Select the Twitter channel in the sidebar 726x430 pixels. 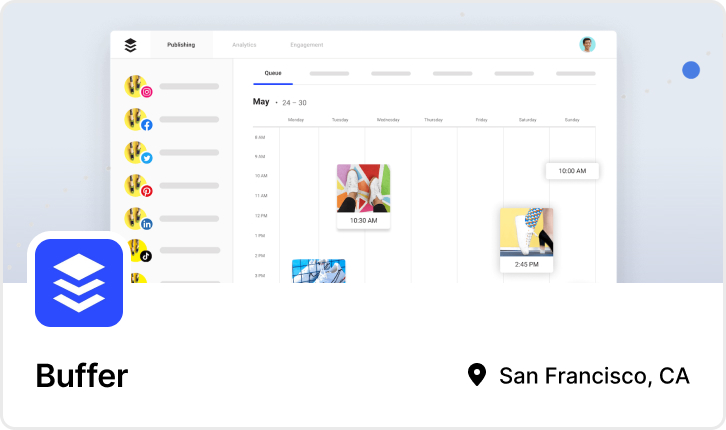coord(171,153)
